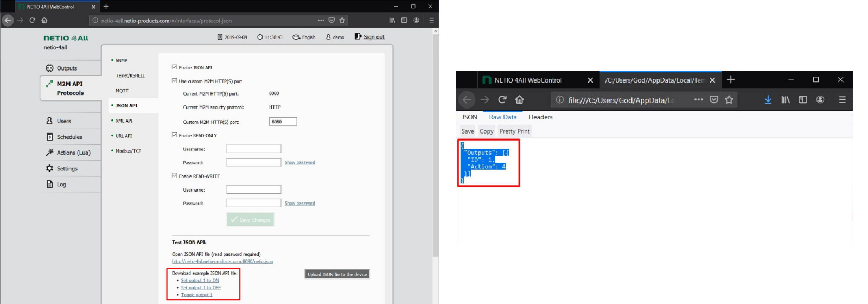Viewport: 868px width, 304px height.
Task: Select MQTT protocol
Action: 122,91
